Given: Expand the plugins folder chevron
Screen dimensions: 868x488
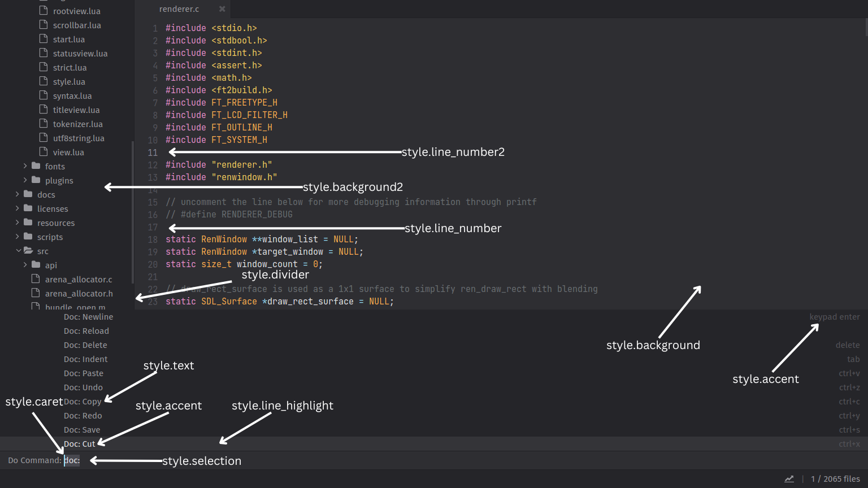Looking at the screenshot, I should pos(25,180).
